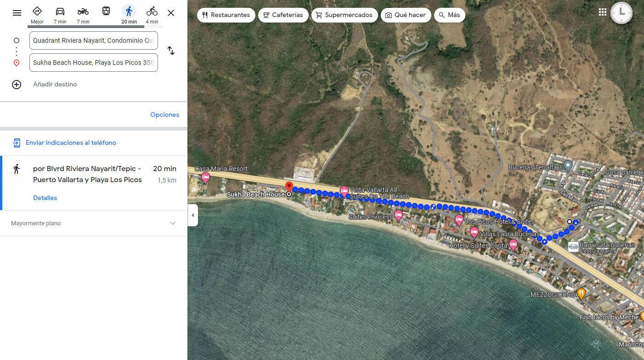Switch to the cycling travel mode
The height and width of the screenshot is (360, 644).
coord(152,15)
